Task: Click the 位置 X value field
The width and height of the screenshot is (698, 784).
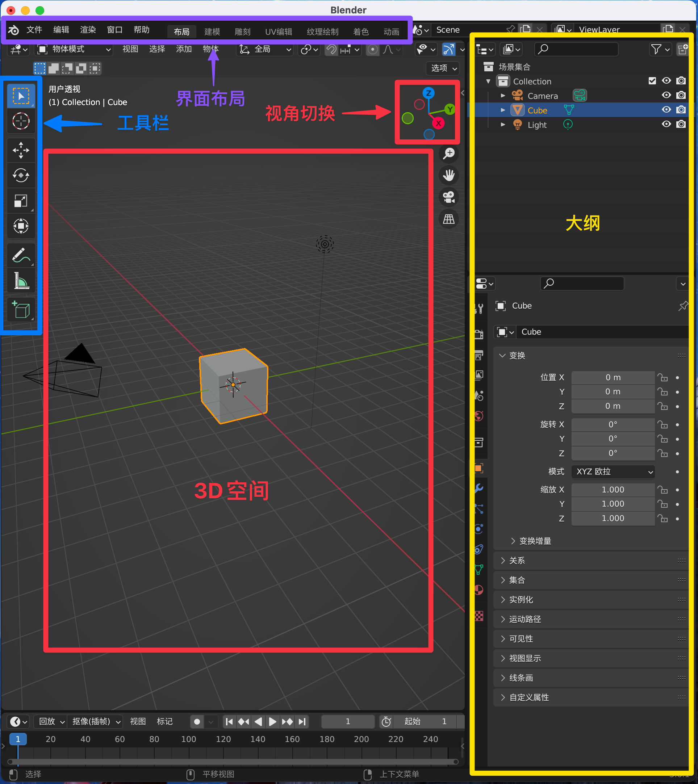Action: pos(613,377)
